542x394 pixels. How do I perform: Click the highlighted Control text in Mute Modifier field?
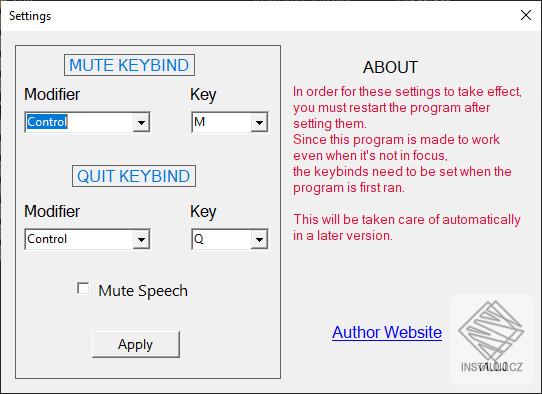(47, 122)
